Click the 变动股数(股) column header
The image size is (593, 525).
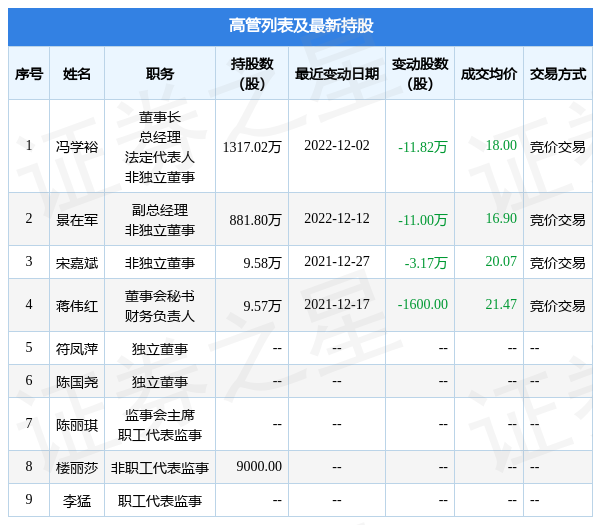(x=420, y=74)
